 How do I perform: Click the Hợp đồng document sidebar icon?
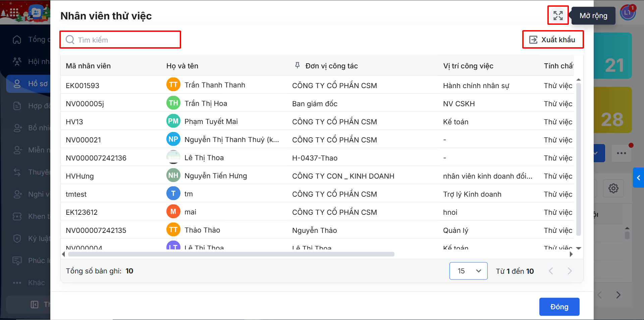click(x=17, y=106)
